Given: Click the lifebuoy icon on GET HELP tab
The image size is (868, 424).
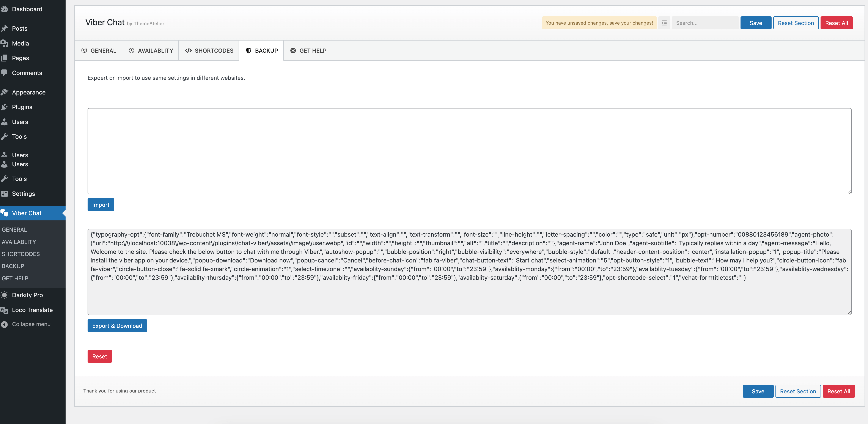Looking at the screenshot, I should (x=293, y=50).
